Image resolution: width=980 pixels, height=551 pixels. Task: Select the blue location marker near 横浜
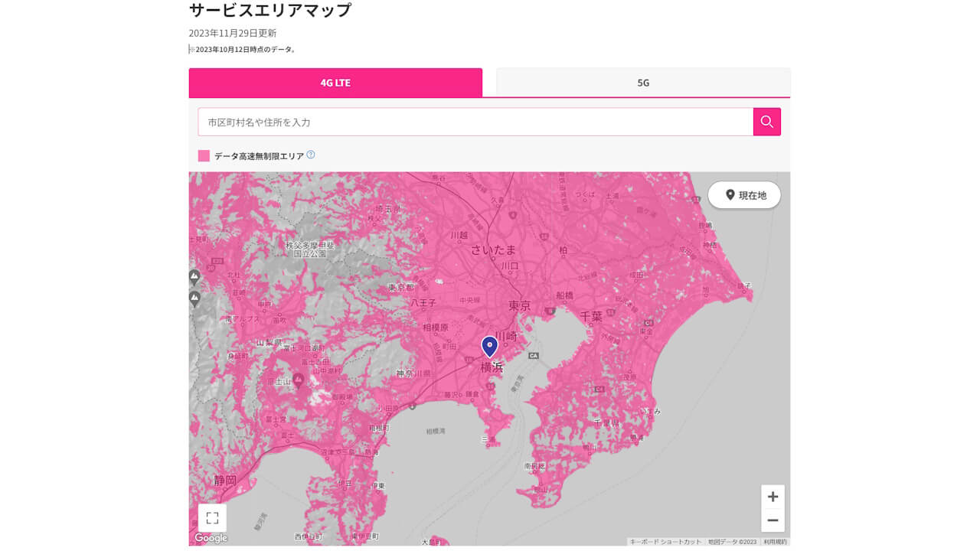pos(491,347)
